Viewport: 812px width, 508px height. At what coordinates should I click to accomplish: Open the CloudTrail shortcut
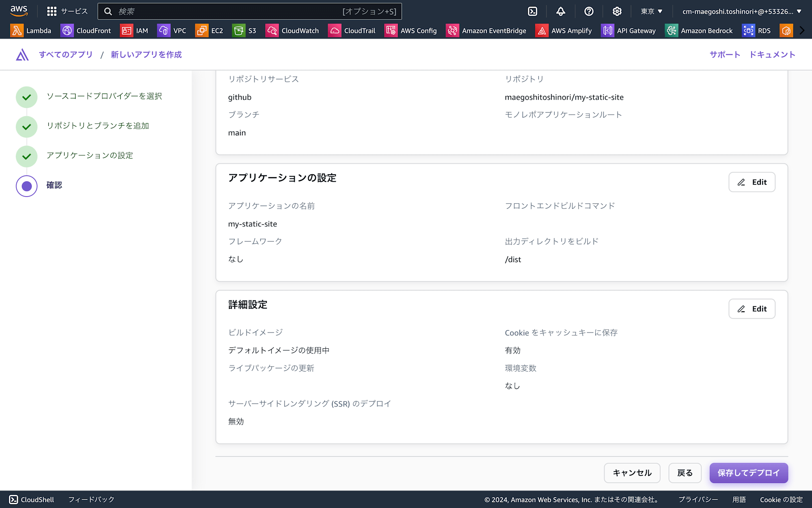352,30
